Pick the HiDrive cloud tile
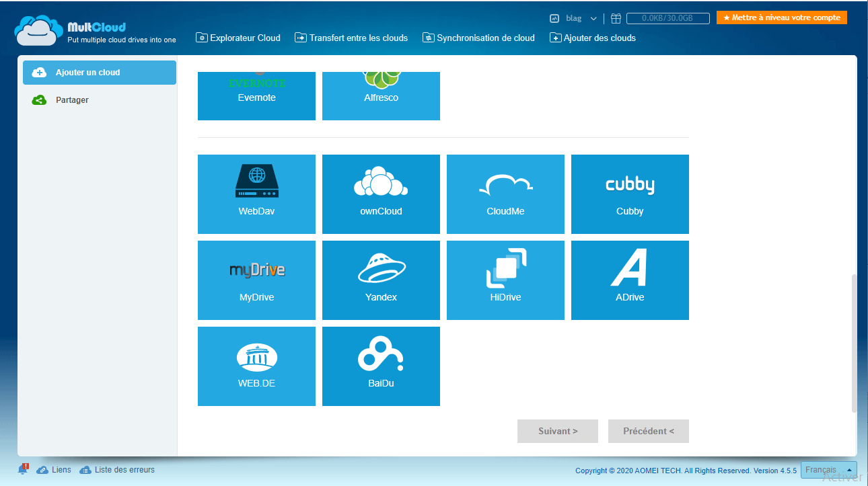The height and width of the screenshot is (486, 868). (x=505, y=280)
